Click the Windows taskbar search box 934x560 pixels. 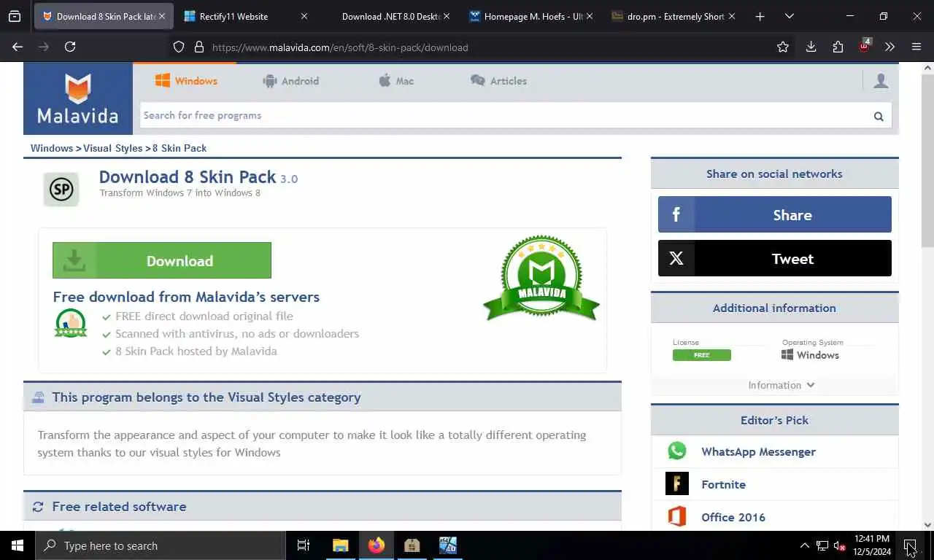161,545
